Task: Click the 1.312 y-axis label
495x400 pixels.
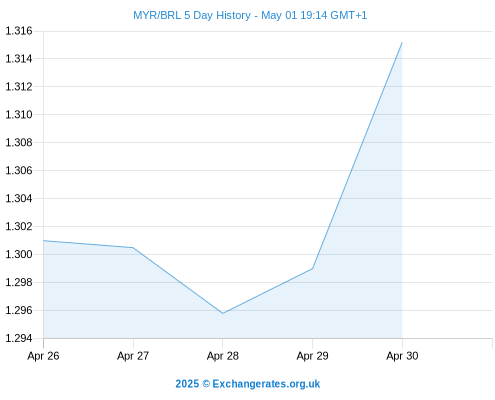Action: (19, 87)
